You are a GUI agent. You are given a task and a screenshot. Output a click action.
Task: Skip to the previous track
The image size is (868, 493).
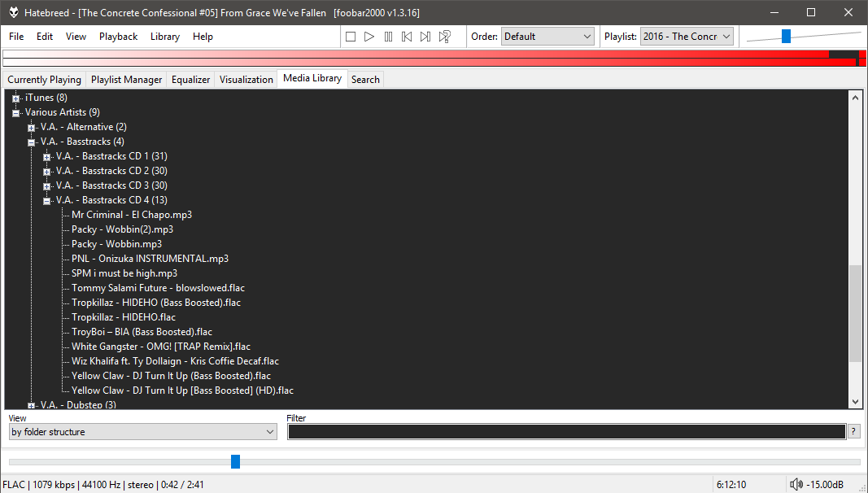tap(407, 37)
